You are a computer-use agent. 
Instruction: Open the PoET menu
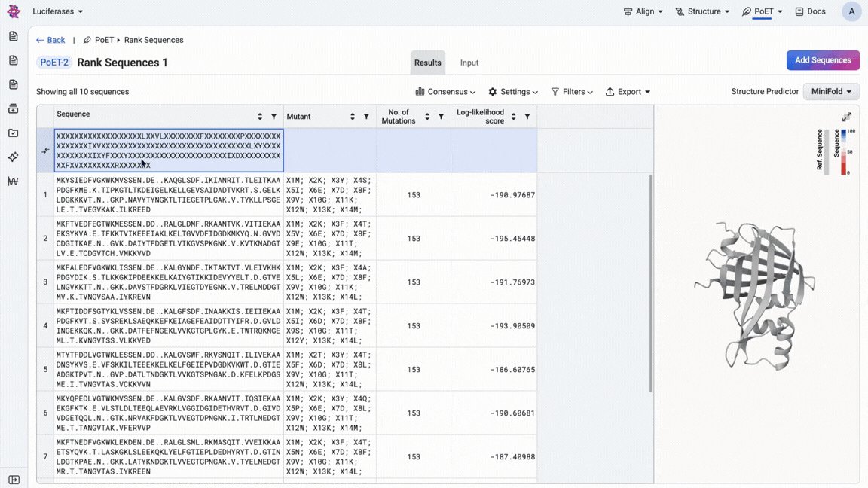[763, 11]
